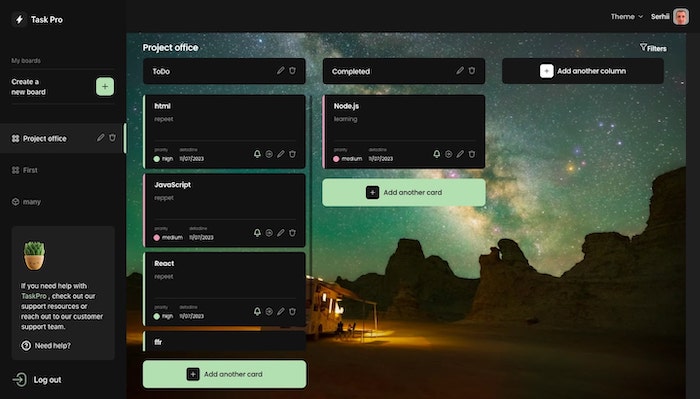
Task: Open the Theme dropdown
Action: tap(627, 17)
